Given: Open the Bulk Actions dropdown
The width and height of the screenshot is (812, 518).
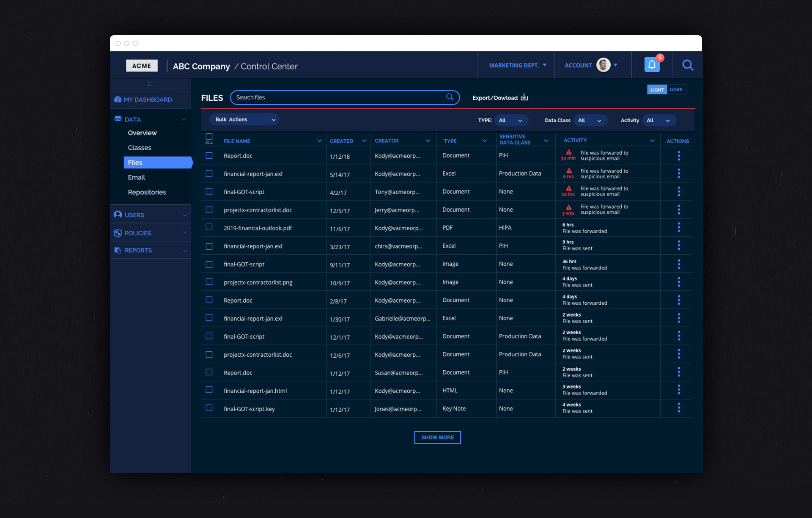Looking at the screenshot, I should [244, 120].
